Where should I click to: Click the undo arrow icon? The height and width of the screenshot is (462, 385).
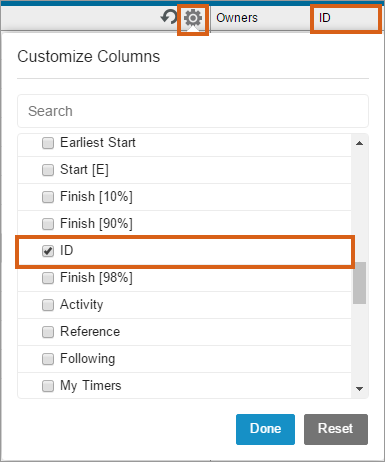[169, 17]
